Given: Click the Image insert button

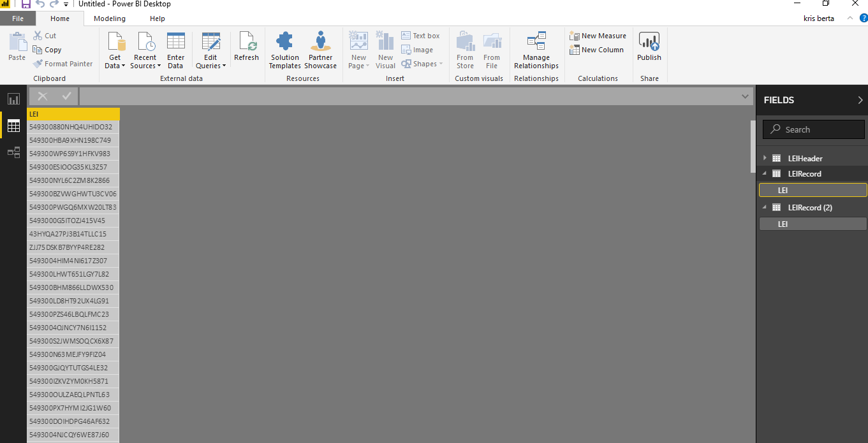Looking at the screenshot, I should (x=418, y=50).
